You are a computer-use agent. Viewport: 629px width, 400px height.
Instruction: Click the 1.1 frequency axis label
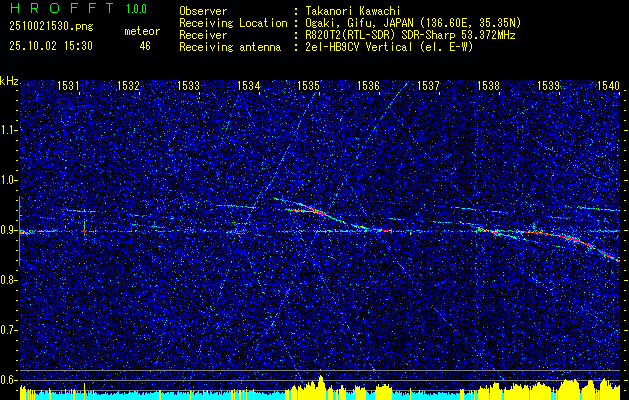click(8, 130)
